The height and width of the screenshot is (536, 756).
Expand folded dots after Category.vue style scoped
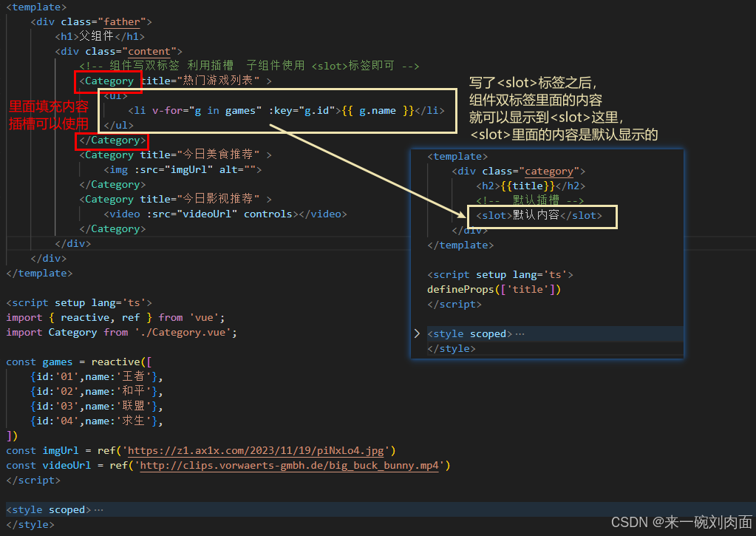tap(520, 334)
